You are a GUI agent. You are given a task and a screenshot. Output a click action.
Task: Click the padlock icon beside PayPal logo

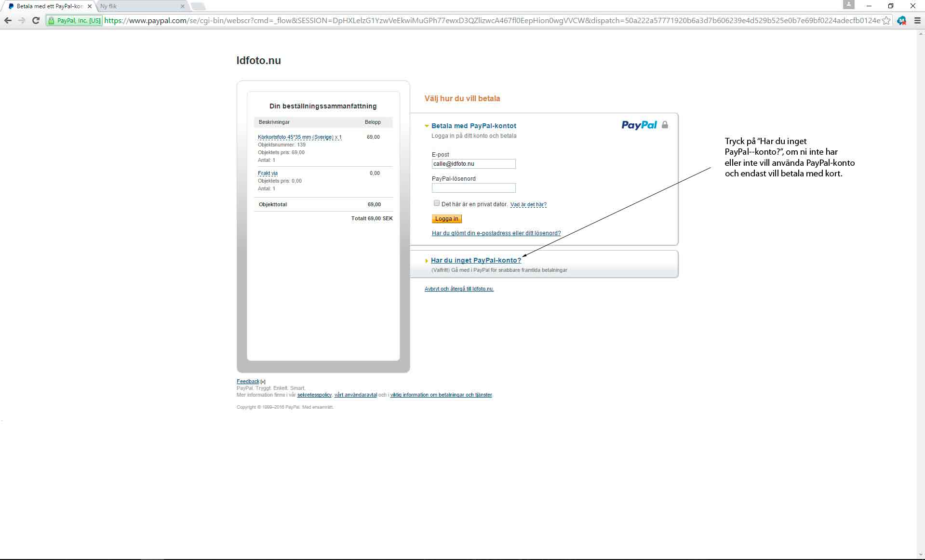665,125
